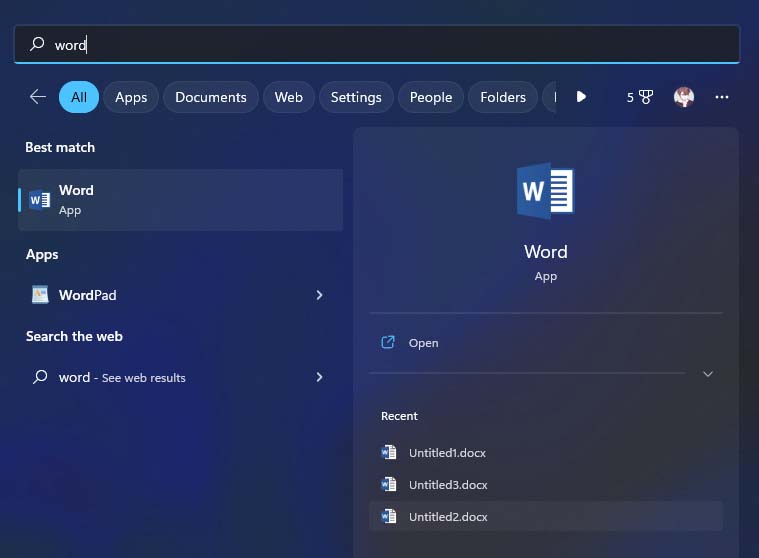
Task: Click the large Word app icon
Action: pos(545,191)
